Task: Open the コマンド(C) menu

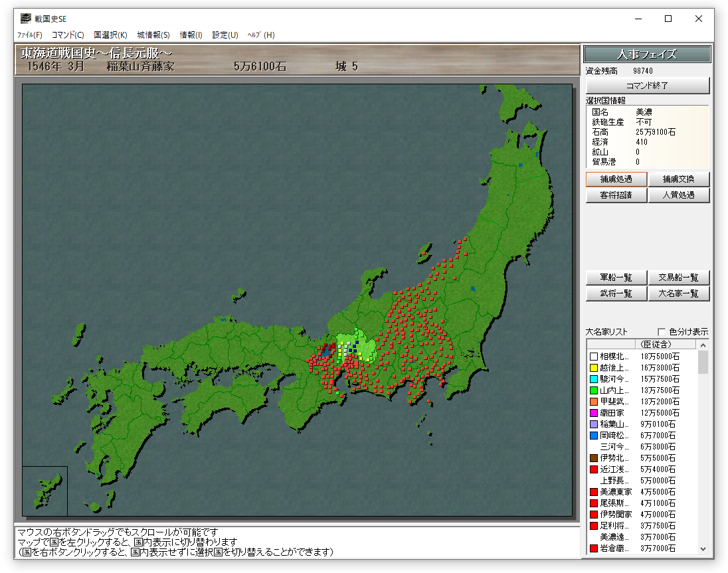Action: tap(68, 35)
